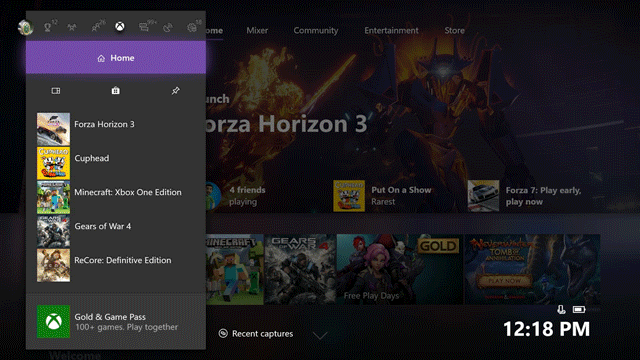Open Gold & Game Pass promotion text
This screenshot has height=360, width=640.
[x=126, y=322]
